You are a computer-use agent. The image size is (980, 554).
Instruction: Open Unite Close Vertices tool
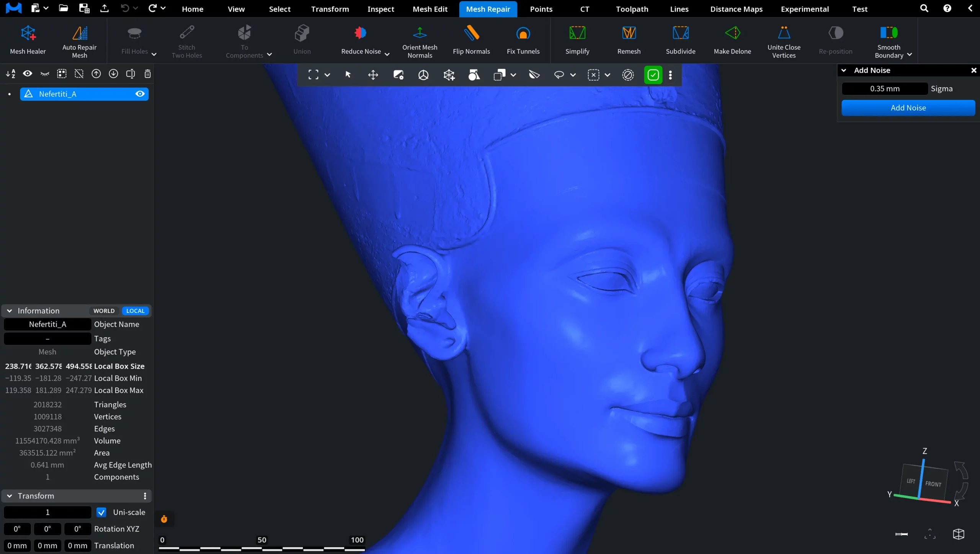784,41
